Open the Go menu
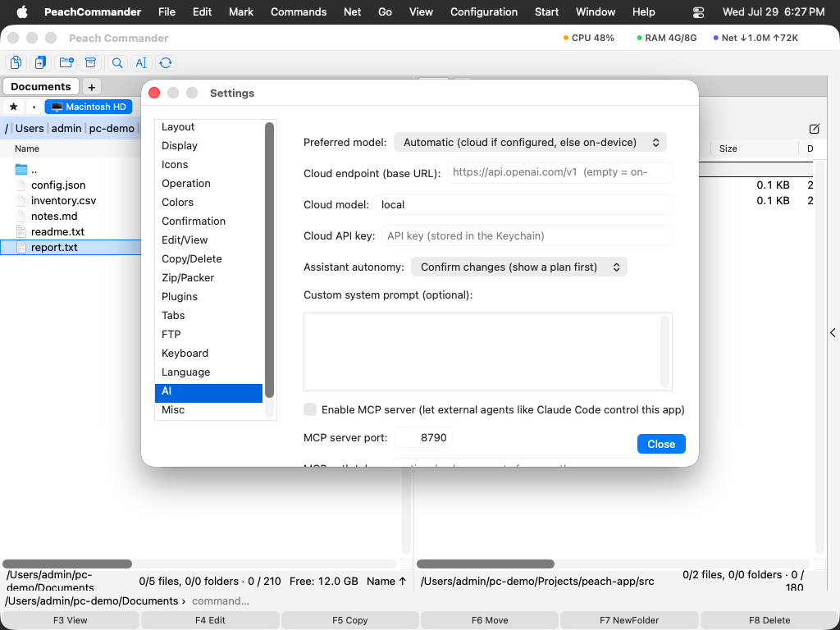 [385, 11]
